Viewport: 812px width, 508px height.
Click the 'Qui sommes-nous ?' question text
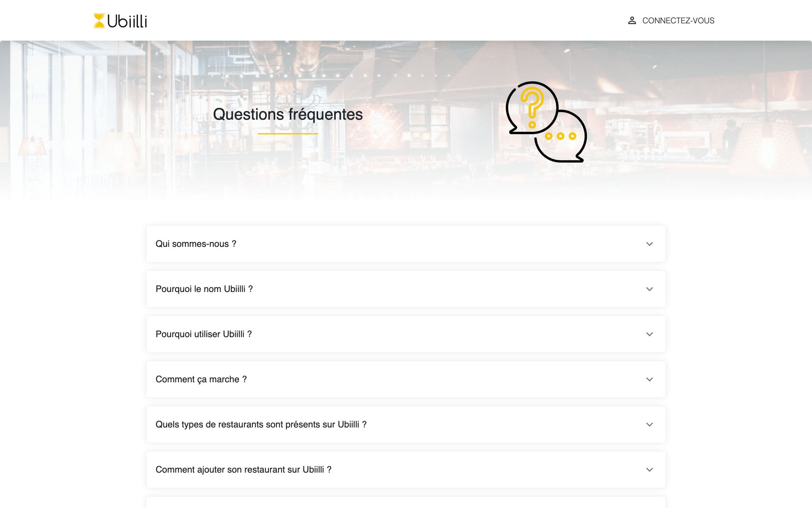[x=196, y=244]
